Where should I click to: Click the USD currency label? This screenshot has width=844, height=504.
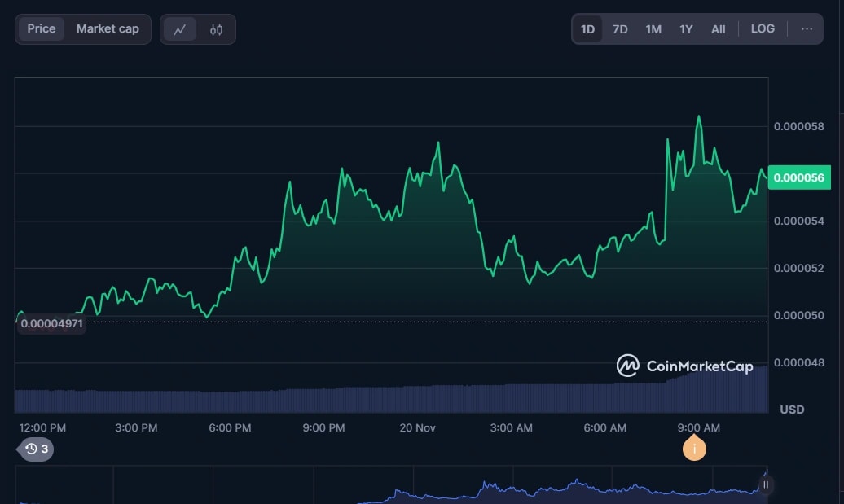pyautogui.click(x=792, y=409)
